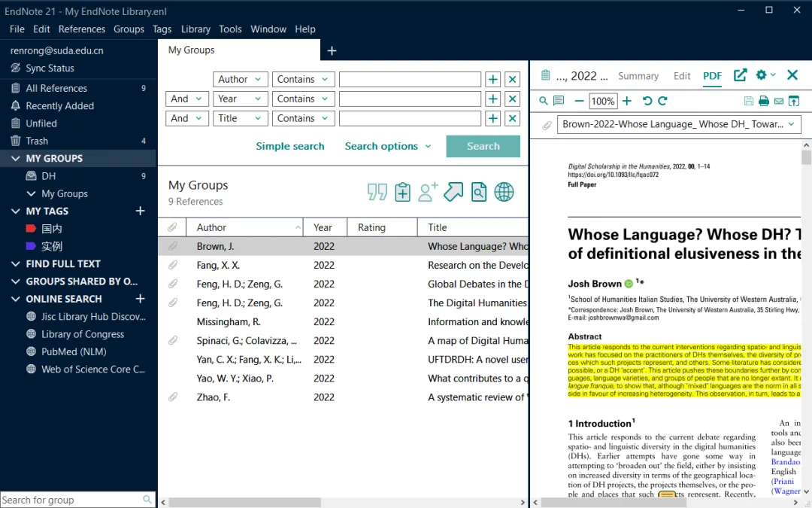Close the reference panel with X
The image size is (812, 508).
(792, 75)
